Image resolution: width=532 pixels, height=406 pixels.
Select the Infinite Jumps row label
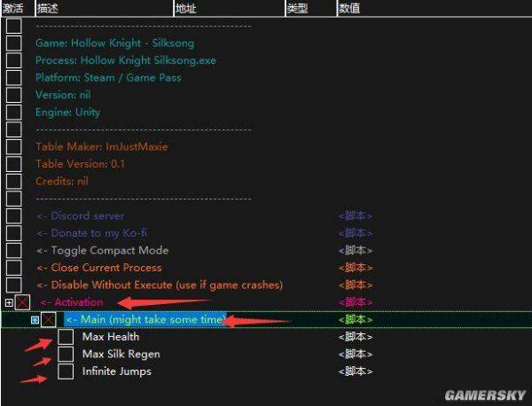pyautogui.click(x=117, y=371)
